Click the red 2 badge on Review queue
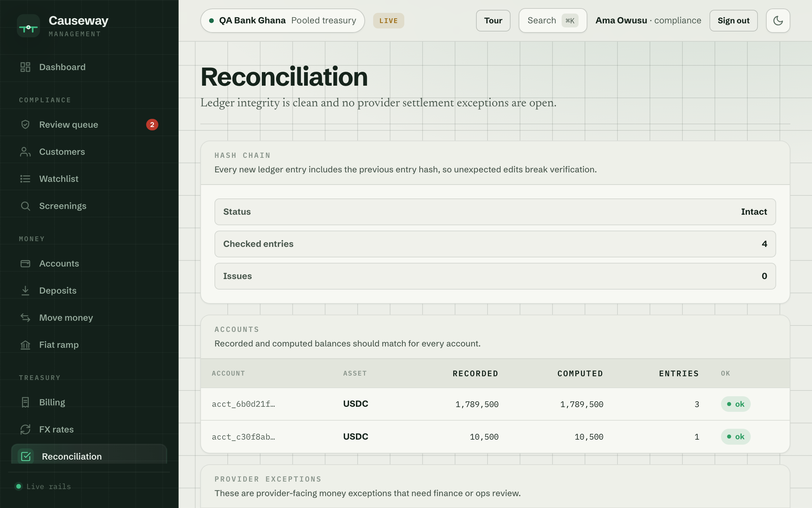The image size is (812, 508). click(x=152, y=125)
